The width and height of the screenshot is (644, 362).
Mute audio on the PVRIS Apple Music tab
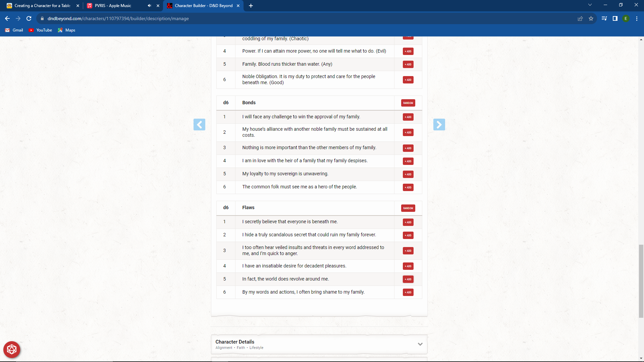click(149, 6)
